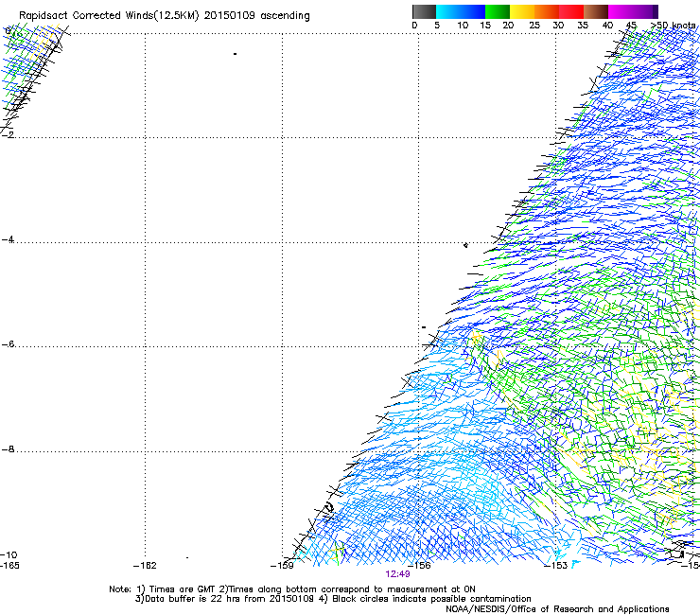700x615 pixels.
Task: Click the -165 longitude axis label
Action: point(9,566)
